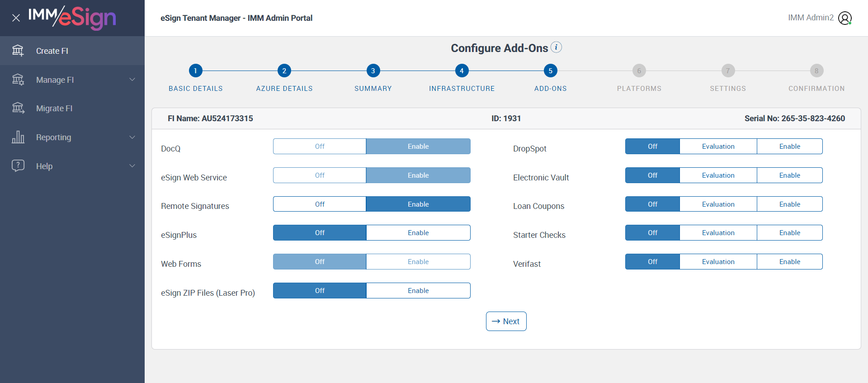Go to the Infrastructure step 4
Viewport: 868px width, 383px height.
(462, 71)
